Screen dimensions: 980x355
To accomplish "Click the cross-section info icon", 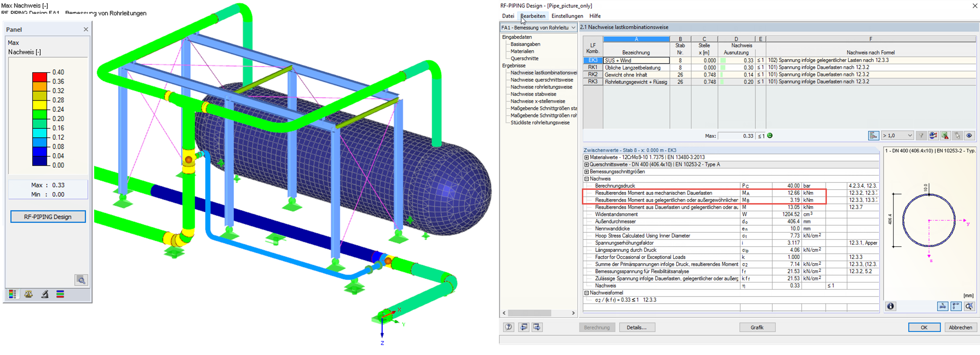I will point(891,306).
